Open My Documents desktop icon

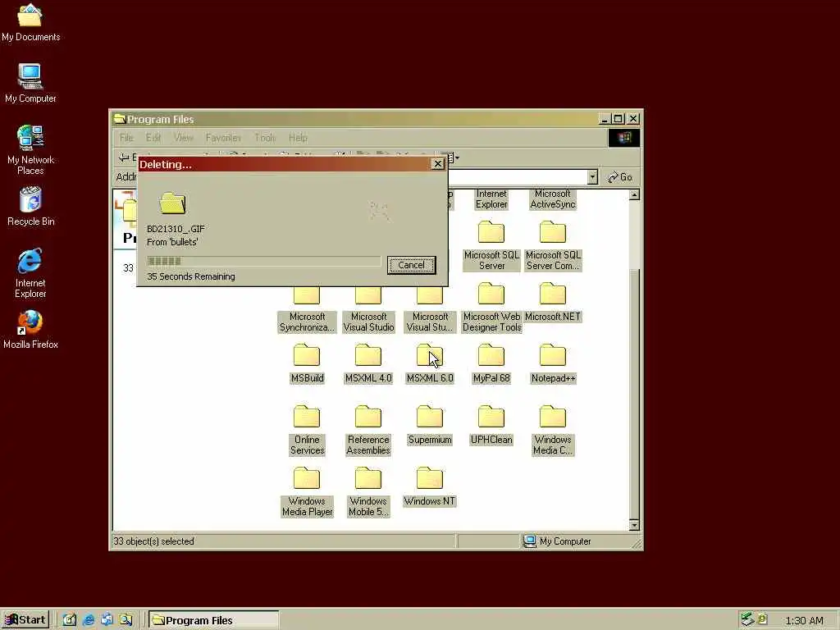click(x=30, y=23)
